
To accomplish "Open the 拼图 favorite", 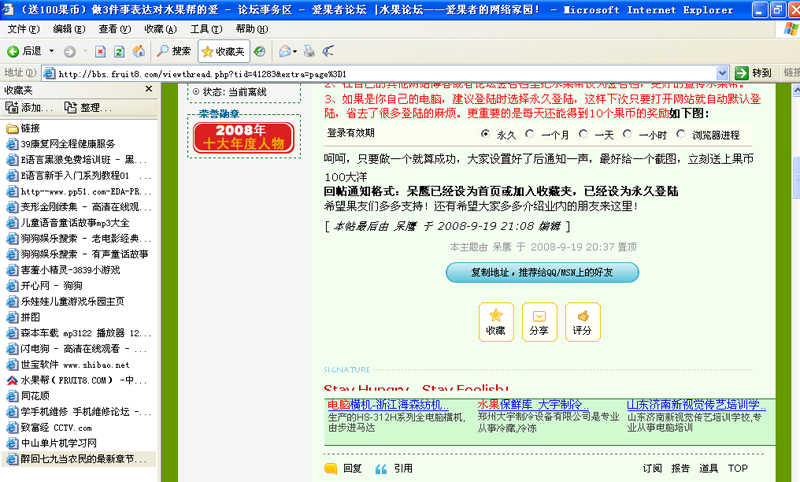I will [23, 317].
